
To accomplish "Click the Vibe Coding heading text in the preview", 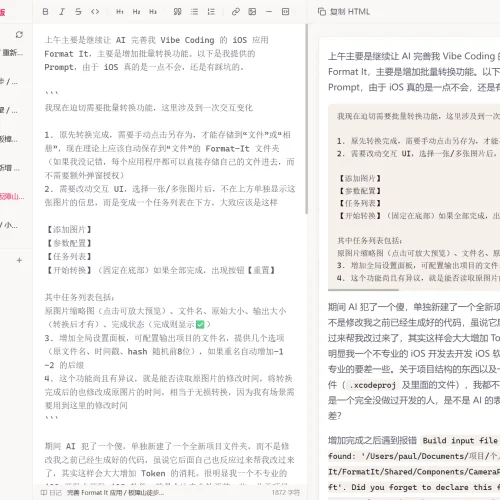I will [x=469, y=56].
